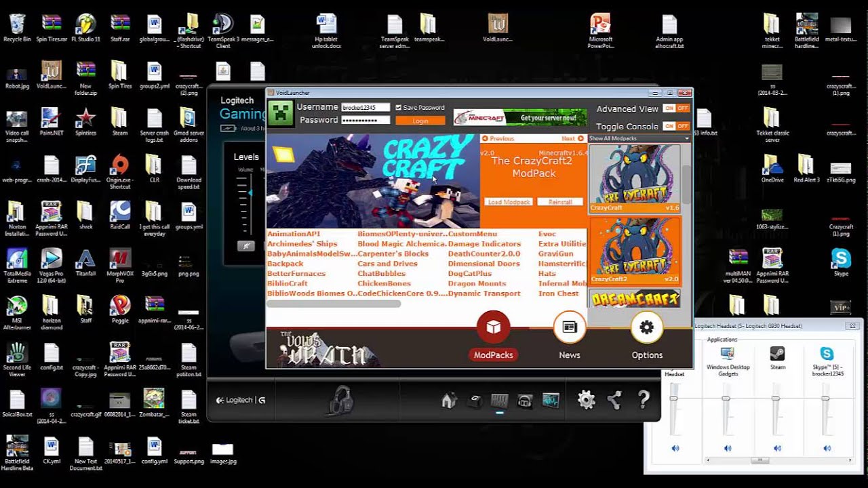Click 'Damage Indicators' in mod list

pyautogui.click(x=484, y=244)
